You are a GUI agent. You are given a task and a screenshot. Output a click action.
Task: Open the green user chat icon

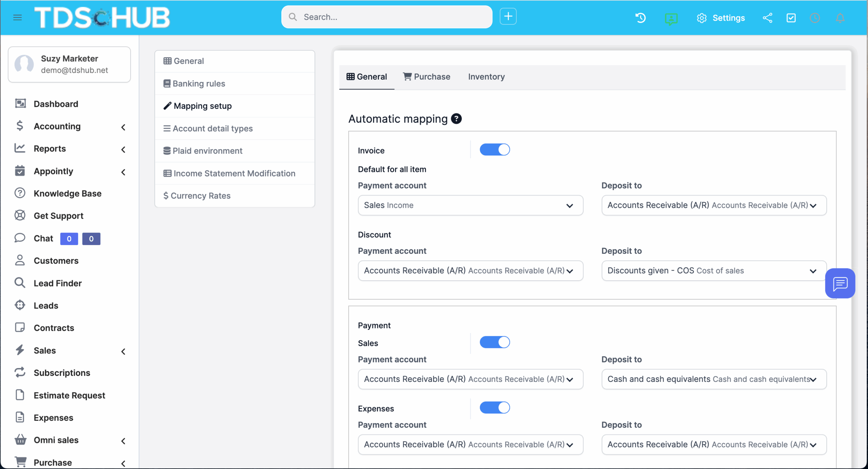coord(671,18)
